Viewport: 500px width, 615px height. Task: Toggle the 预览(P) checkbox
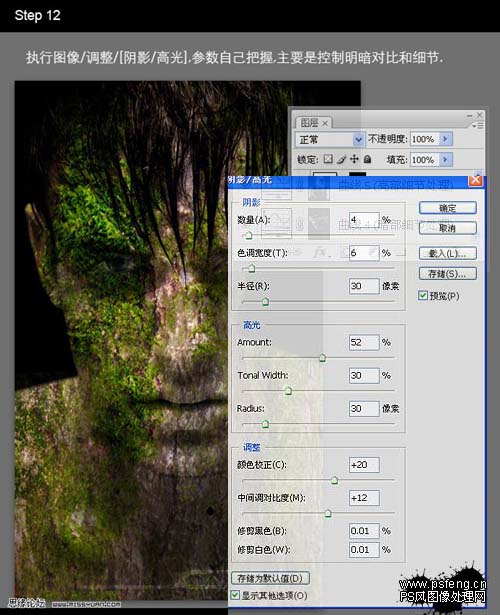tap(422, 295)
